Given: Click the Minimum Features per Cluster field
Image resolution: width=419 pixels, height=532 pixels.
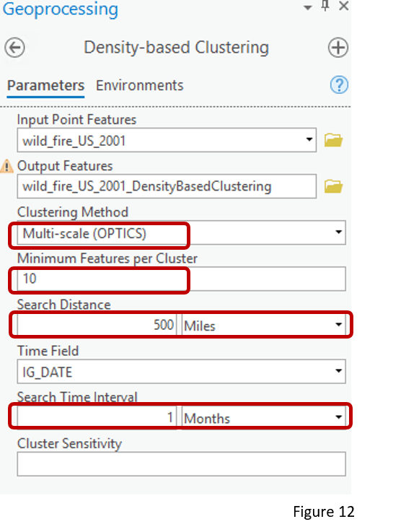Looking at the screenshot, I should pyautogui.click(x=181, y=279).
